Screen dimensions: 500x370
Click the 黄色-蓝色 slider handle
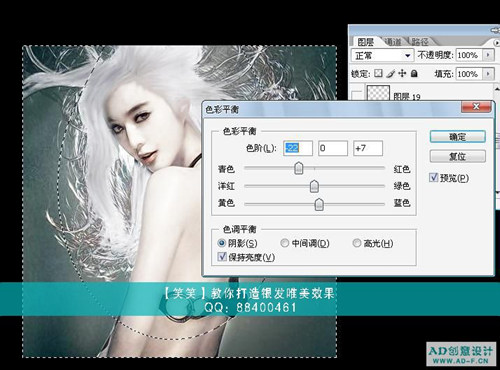(319, 204)
